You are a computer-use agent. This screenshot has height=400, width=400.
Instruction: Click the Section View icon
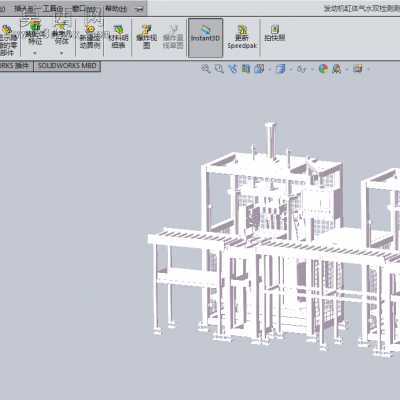tap(246, 69)
